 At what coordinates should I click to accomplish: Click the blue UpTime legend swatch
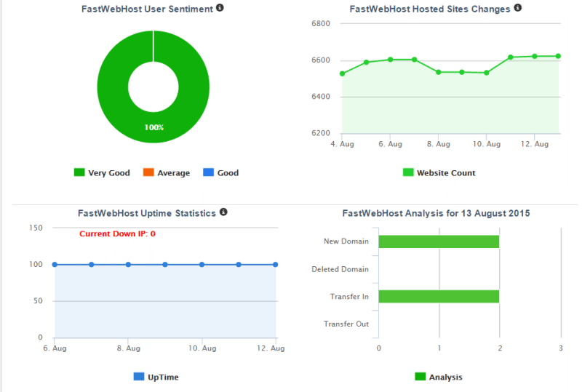click(139, 377)
